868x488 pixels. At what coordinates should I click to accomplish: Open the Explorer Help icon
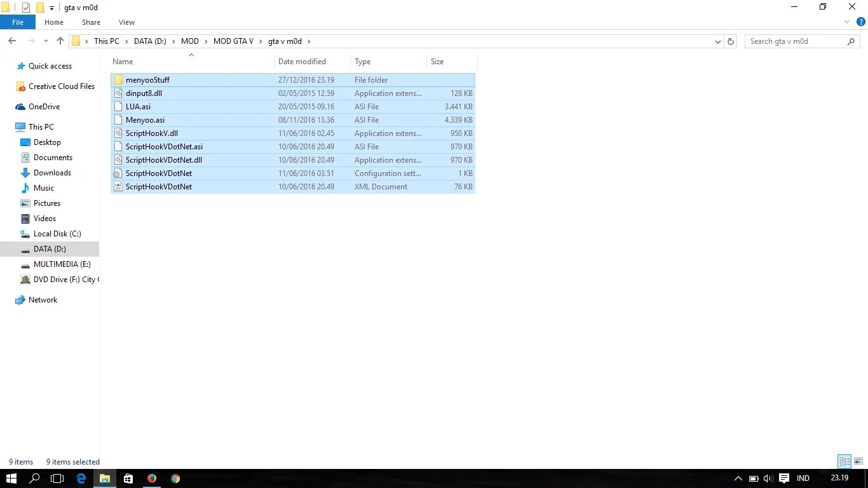point(861,22)
